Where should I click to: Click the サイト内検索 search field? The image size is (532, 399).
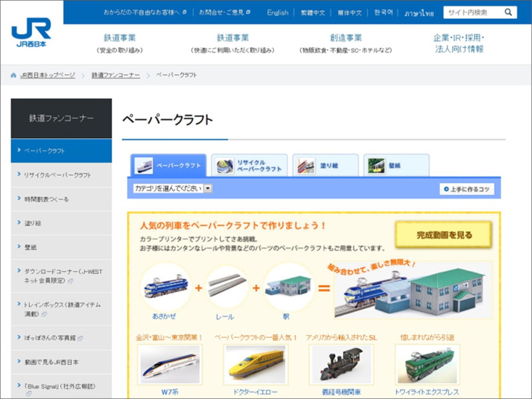pyautogui.click(x=473, y=12)
